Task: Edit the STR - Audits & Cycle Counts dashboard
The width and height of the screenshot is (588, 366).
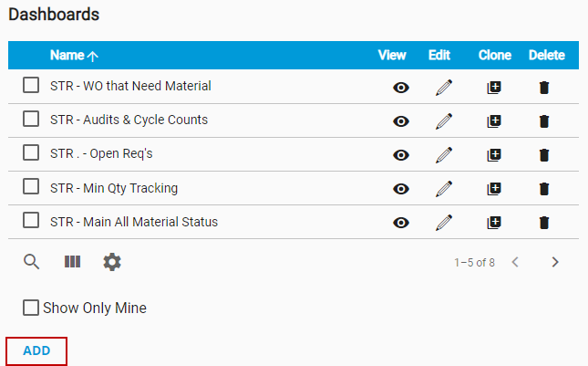Action: click(x=444, y=121)
